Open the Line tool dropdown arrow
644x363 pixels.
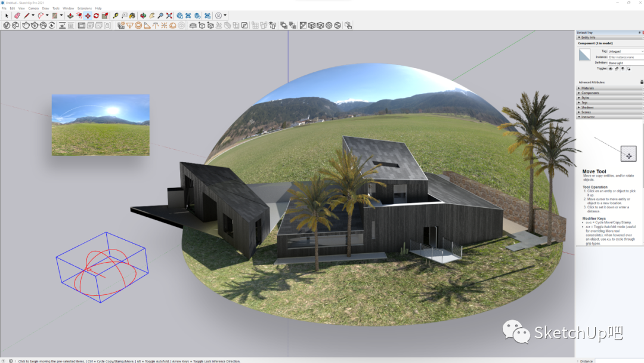coord(33,16)
